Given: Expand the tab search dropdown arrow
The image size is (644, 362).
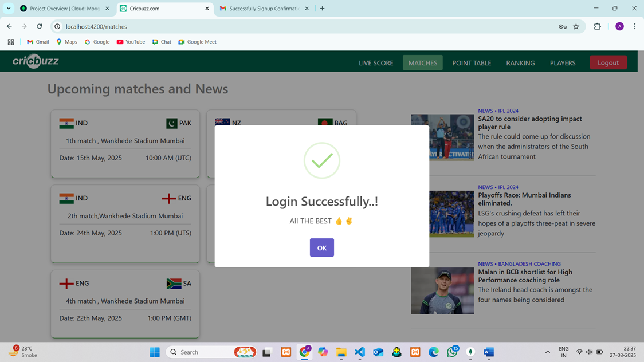Looking at the screenshot, I should (9, 9).
